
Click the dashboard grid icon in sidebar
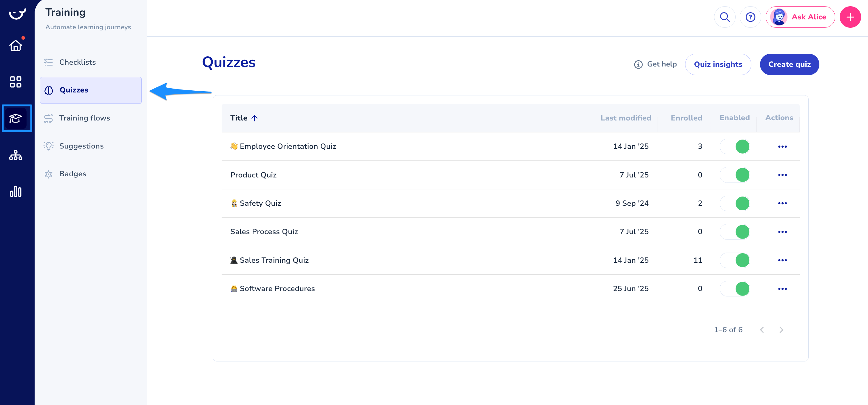(x=16, y=82)
